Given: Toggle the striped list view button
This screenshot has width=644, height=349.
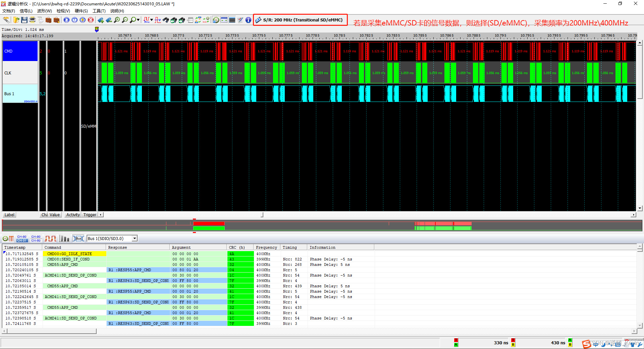Looking at the screenshot, I should tap(232, 20).
